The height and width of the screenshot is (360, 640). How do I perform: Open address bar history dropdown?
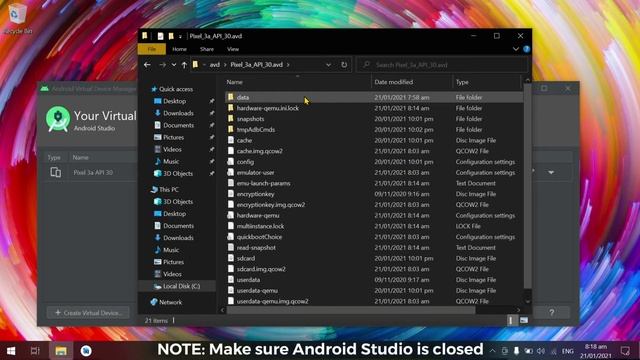click(x=329, y=65)
